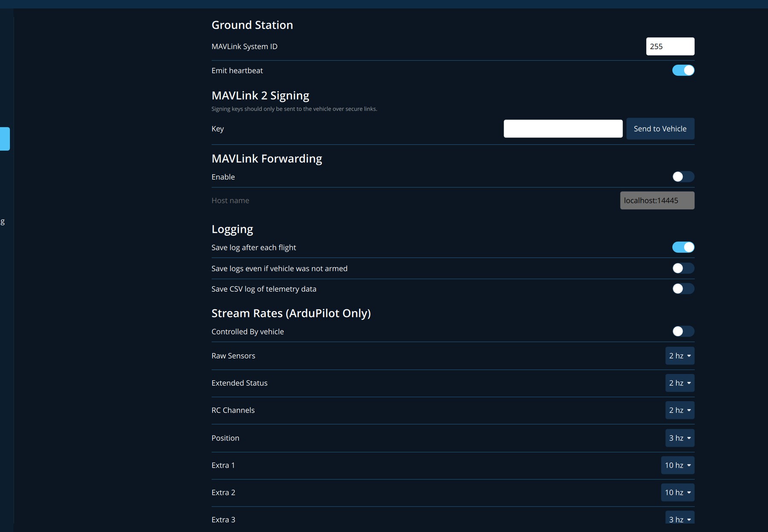Viewport: 768px width, 532px height.
Task: Click the Raw Sensors label
Action: click(x=233, y=356)
